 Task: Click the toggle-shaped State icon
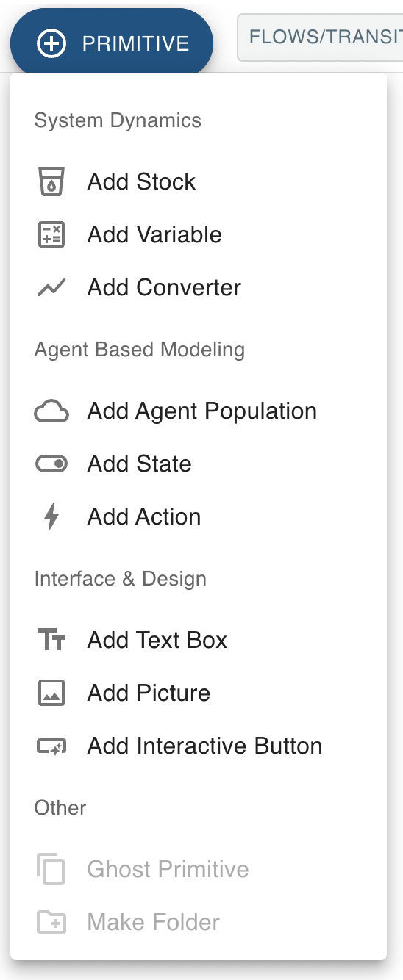tap(51, 464)
